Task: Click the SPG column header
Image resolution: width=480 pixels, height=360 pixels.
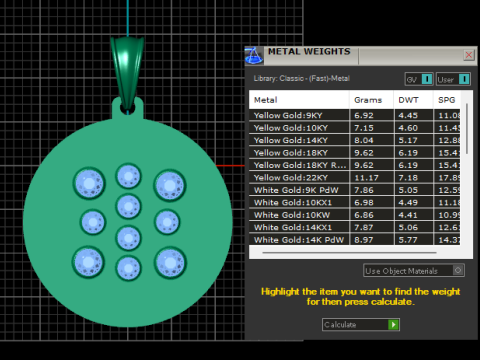Action: pos(447,100)
